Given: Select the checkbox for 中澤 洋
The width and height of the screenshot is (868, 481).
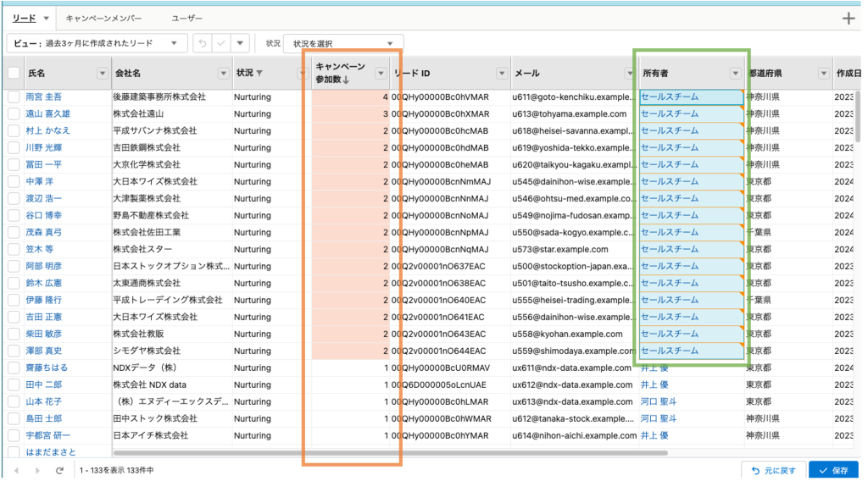Looking at the screenshot, I should click(14, 181).
